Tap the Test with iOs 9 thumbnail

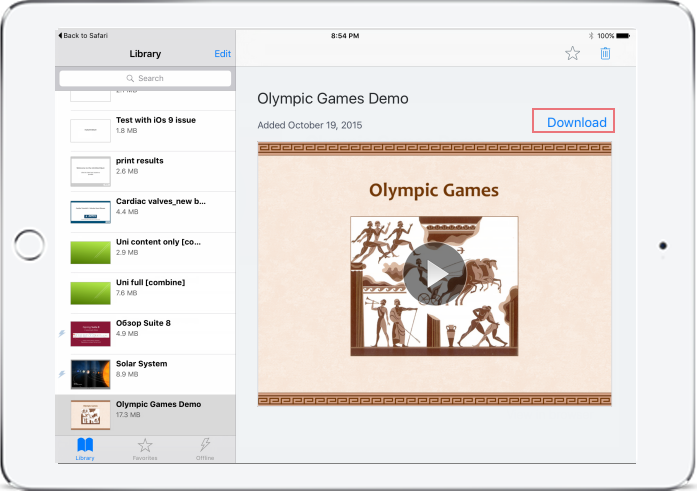(90, 131)
